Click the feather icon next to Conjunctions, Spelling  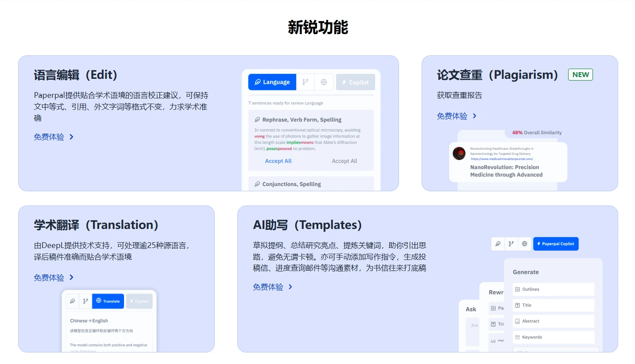(x=257, y=184)
